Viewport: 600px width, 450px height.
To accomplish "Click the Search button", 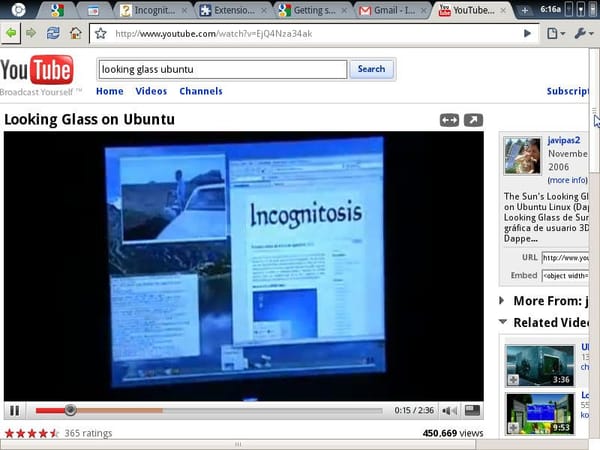I will tap(371, 69).
